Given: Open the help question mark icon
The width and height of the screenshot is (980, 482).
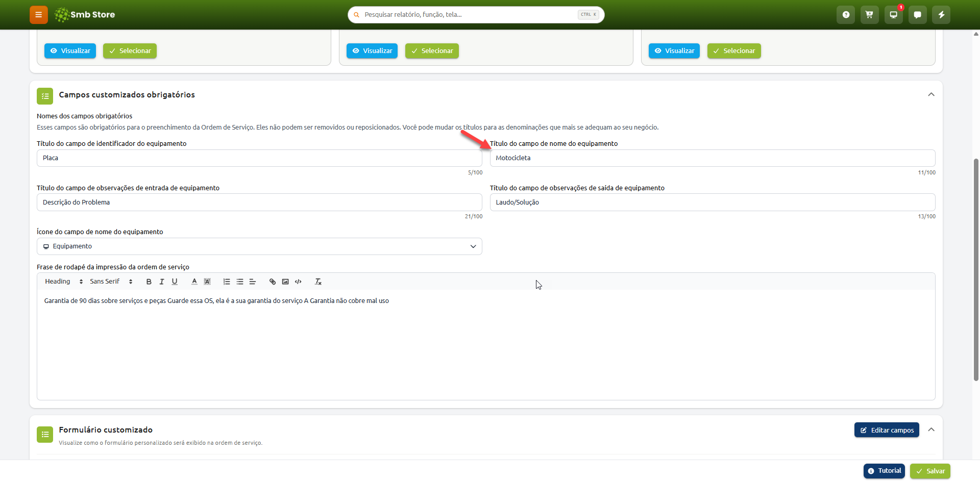Looking at the screenshot, I should (x=846, y=15).
